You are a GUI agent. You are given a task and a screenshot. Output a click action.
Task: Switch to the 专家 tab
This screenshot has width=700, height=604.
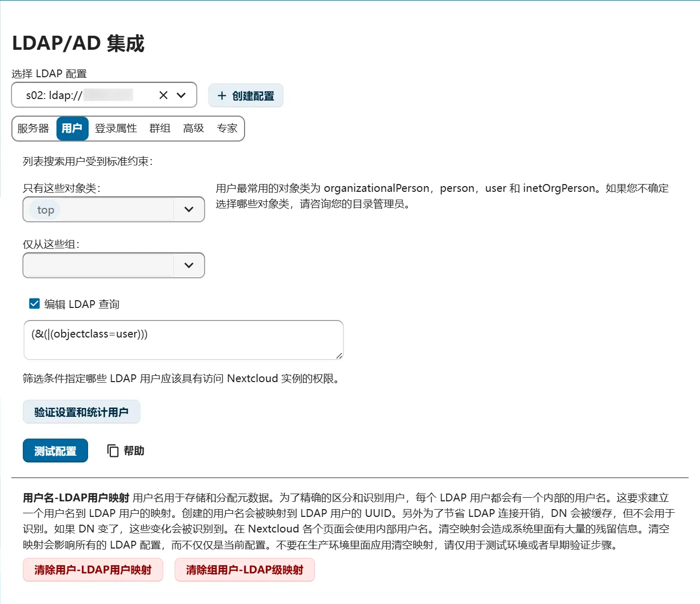[x=227, y=129]
